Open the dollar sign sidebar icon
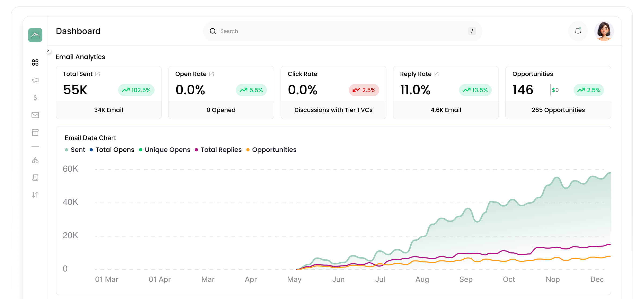The image size is (644, 299). pyautogui.click(x=35, y=98)
